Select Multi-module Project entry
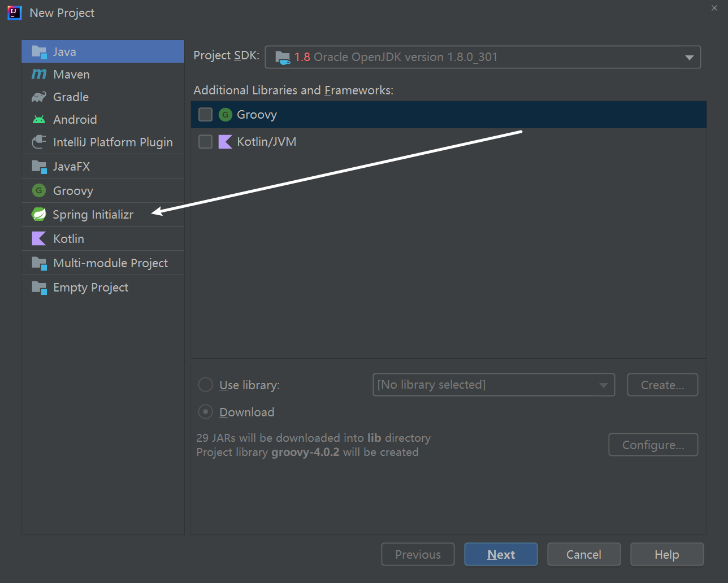This screenshot has width=728, height=583. [103, 263]
